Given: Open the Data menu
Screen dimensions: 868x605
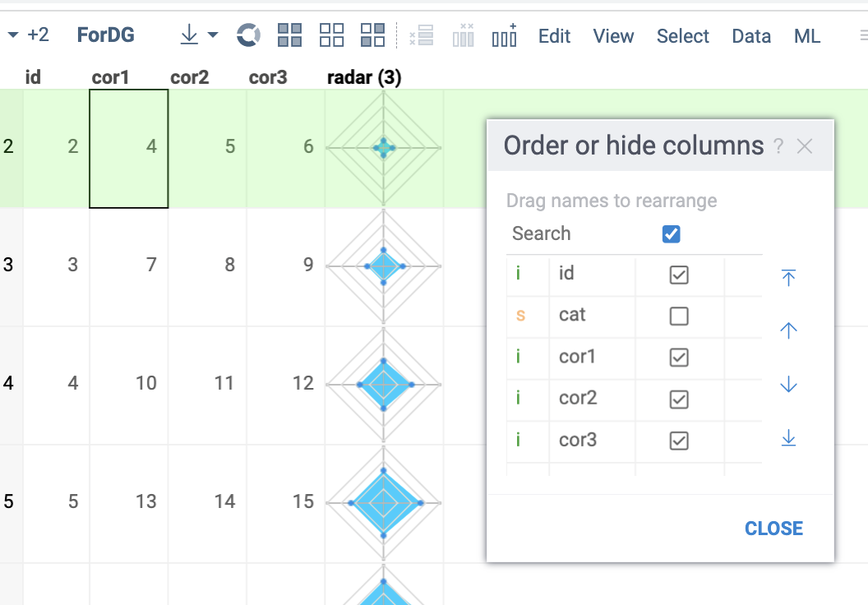Looking at the screenshot, I should tap(750, 35).
